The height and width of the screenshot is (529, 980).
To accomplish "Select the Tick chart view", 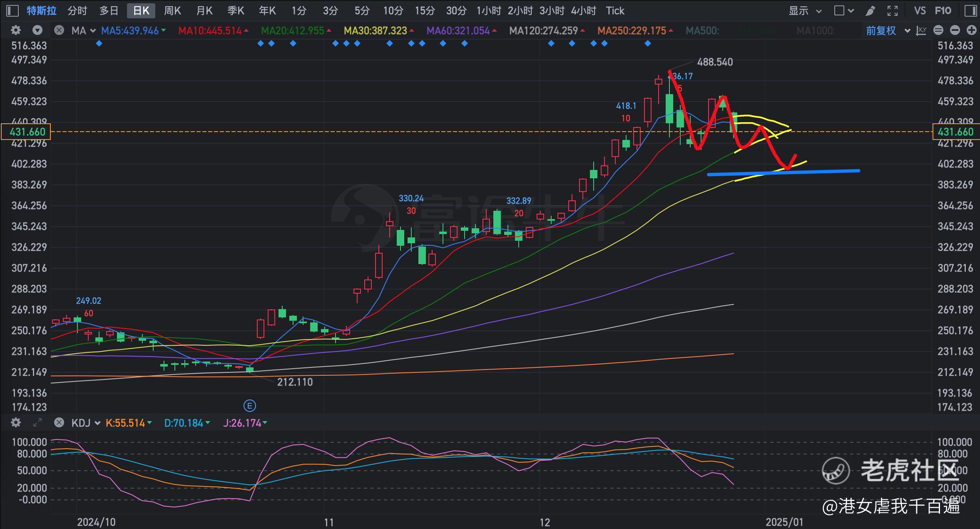I will tap(615, 11).
